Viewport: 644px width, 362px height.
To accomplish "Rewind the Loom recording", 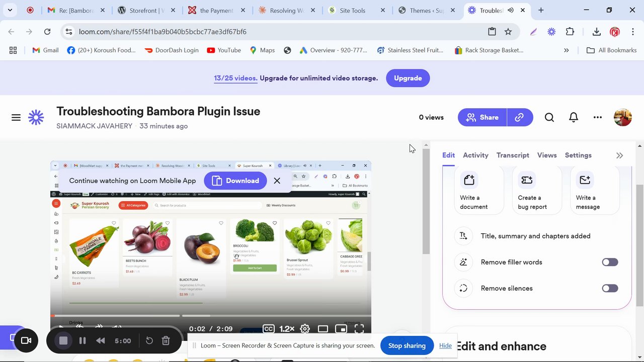I will [101, 340].
